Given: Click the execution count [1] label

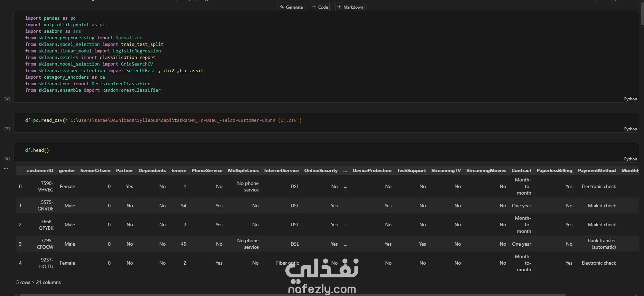Looking at the screenshot, I should coord(7,99).
